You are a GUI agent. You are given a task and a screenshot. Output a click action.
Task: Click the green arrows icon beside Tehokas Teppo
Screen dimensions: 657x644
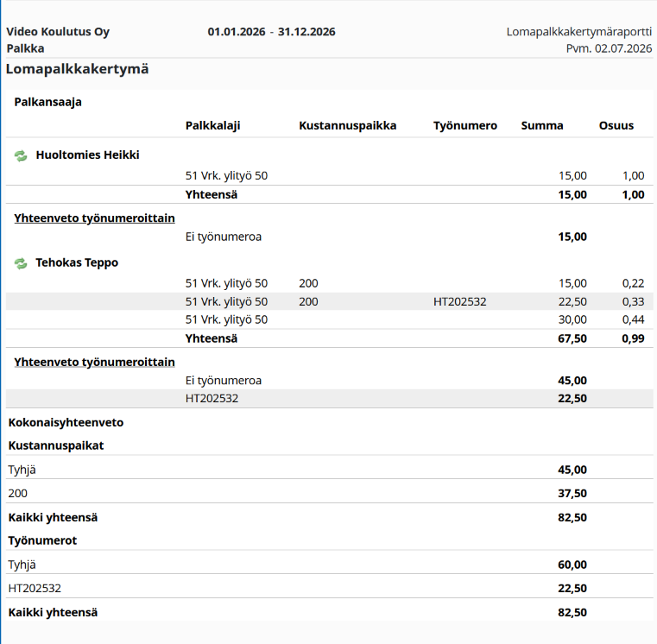pyautogui.click(x=21, y=263)
